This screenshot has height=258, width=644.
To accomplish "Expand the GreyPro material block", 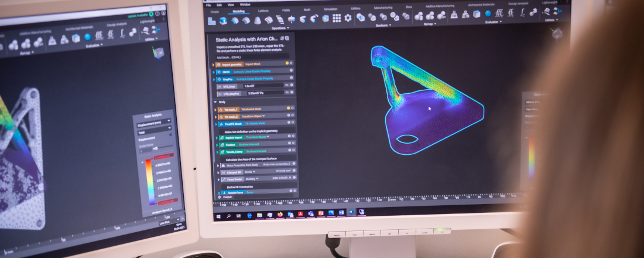I will (x=214, y=79).
